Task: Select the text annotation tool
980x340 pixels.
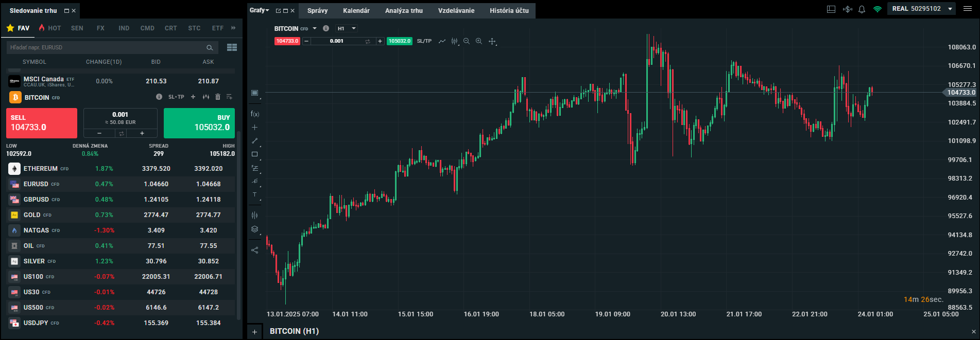Action: [x=255, y=194]
